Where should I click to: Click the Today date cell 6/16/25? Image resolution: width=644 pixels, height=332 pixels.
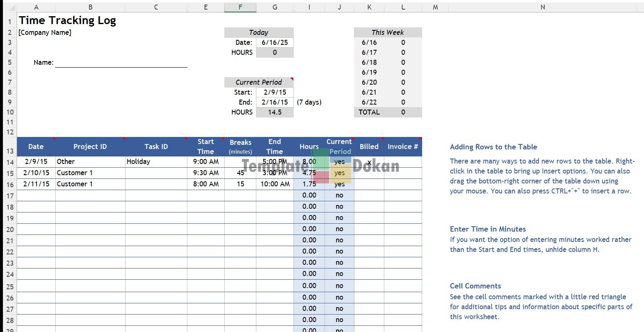click(x=275, y=42)
